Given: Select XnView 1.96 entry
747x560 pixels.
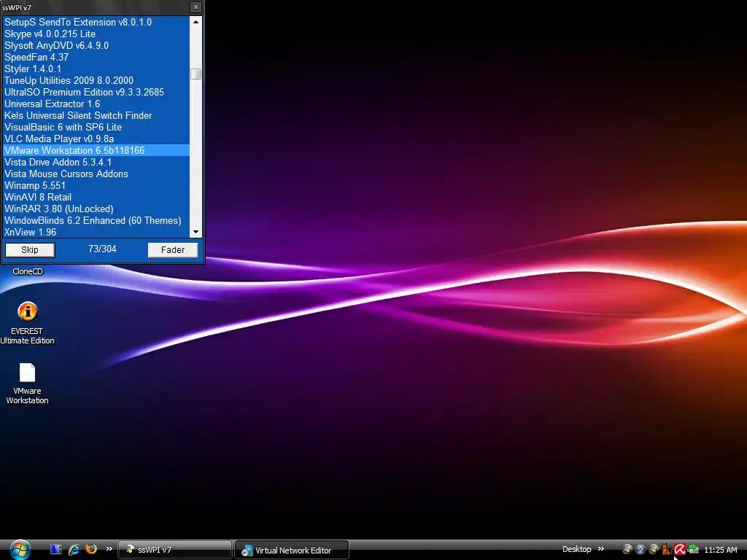Looking at the screenshot, I should point(96,232).
